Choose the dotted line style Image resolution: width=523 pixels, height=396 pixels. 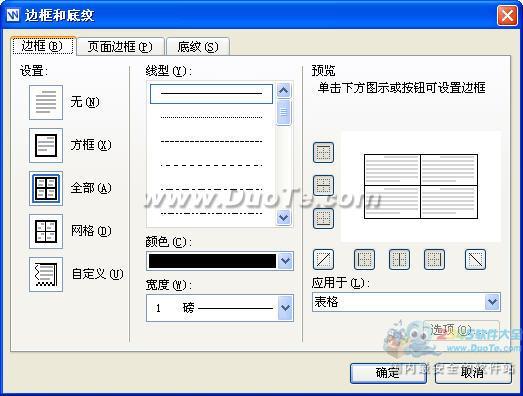[211, 117]
